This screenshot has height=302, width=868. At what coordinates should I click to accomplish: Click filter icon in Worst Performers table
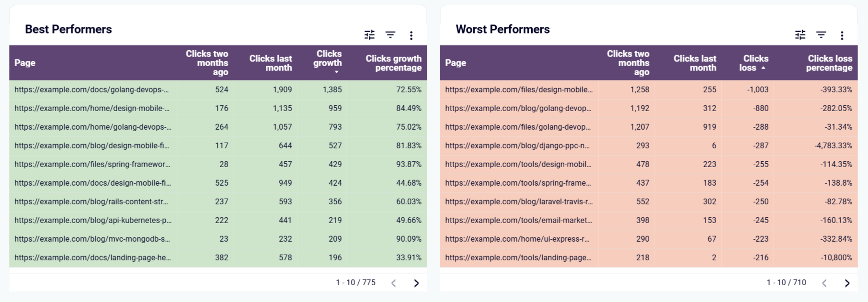821,35
